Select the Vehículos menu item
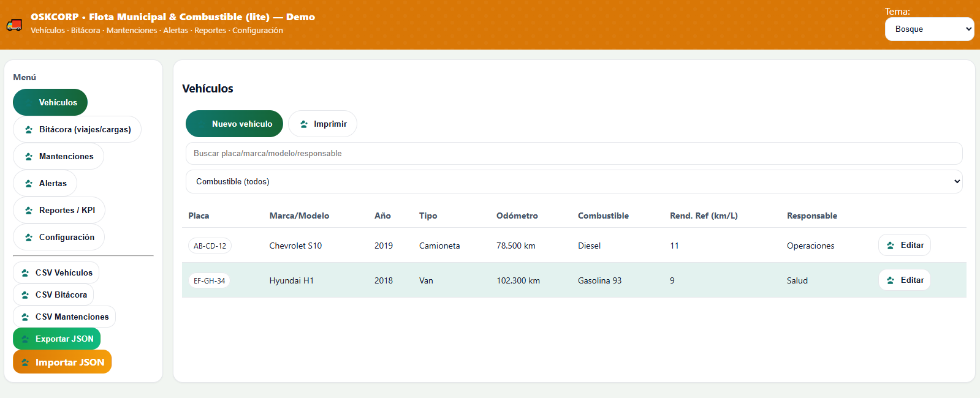Screen dimensions: 980x398 [x=50, y=103]
